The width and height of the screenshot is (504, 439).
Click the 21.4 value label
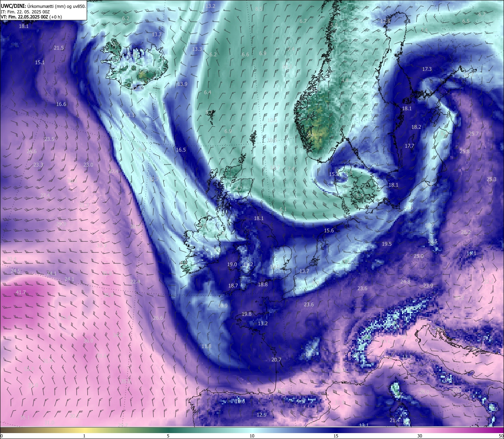(394, 420)
